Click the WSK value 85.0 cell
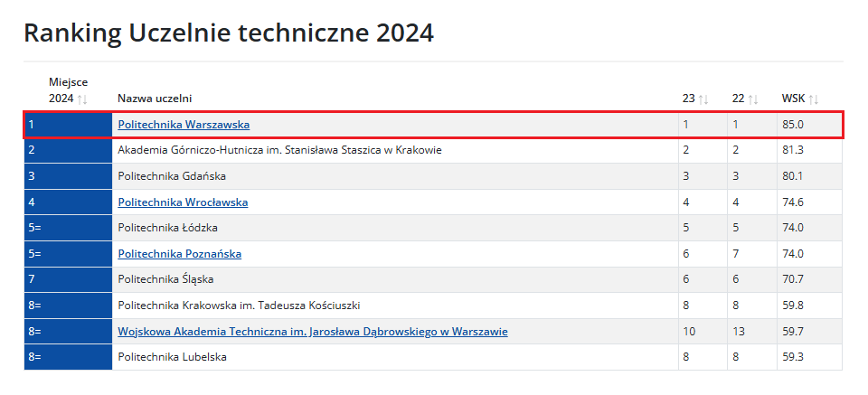 [809, 125]
